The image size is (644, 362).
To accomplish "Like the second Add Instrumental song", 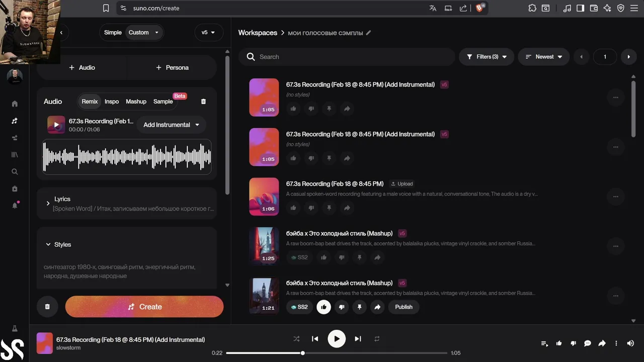I will (293, 158).
